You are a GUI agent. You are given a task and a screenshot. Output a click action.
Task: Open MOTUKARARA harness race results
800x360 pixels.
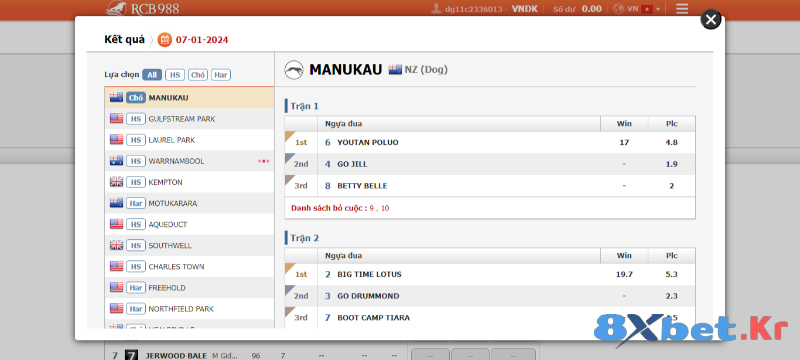[x=189, y=203]
